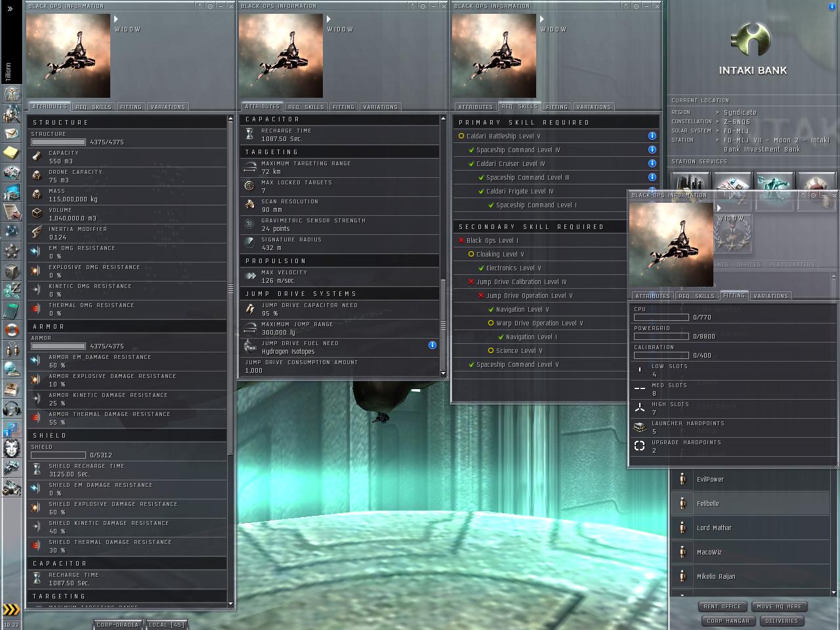Click the Widow ship thumbnail in the required-skills window
The image size is (840, 630).
pyautogui.click(x=493, y=56)
